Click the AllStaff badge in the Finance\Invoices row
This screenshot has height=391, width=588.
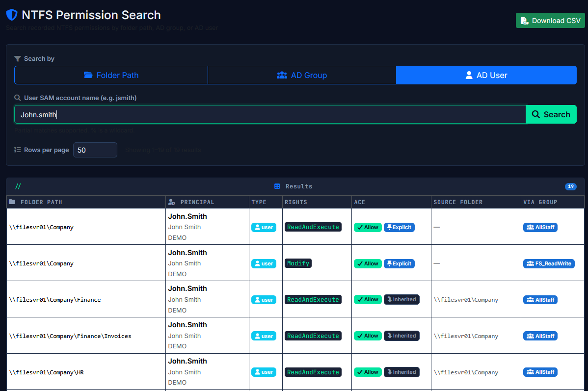tap(540, 336)
